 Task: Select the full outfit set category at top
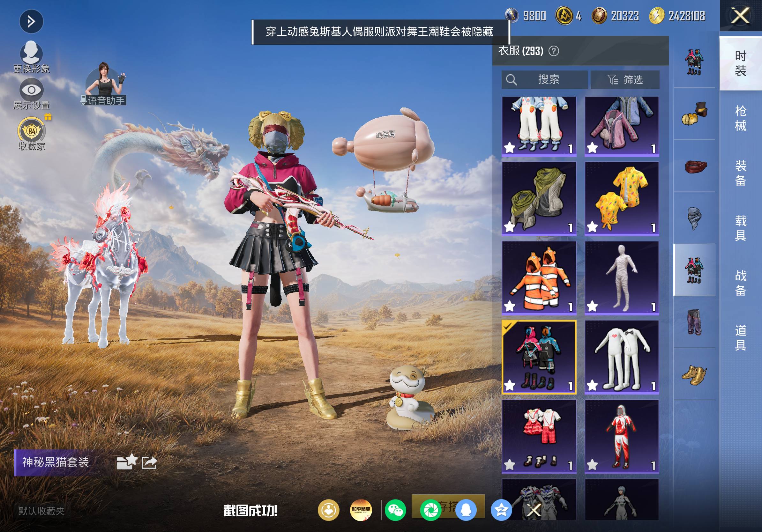[x=694, y=62]
